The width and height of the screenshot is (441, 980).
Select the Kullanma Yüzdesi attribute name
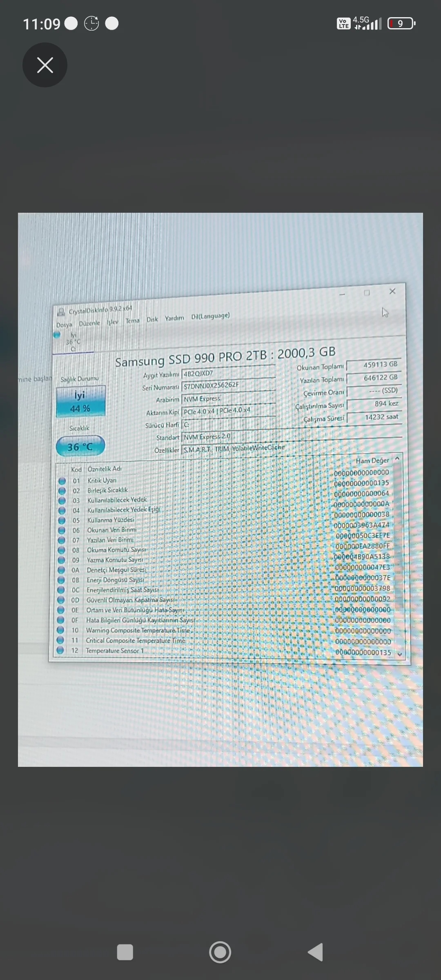tap(111, 520)
